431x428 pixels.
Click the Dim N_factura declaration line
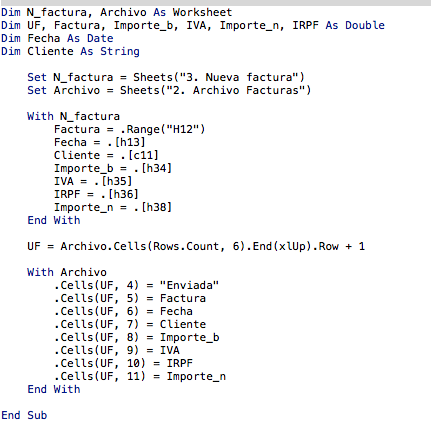pyautogui.click(x=117, y=12)
